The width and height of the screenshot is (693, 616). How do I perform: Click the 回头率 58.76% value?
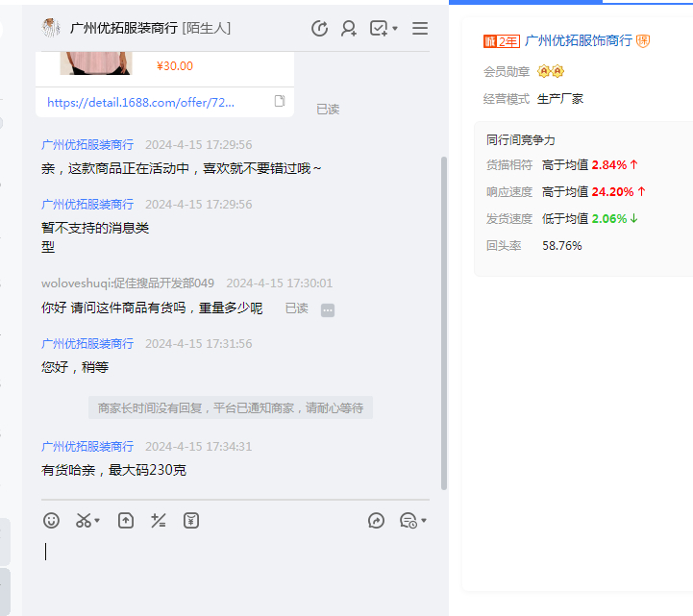(561, 246)
